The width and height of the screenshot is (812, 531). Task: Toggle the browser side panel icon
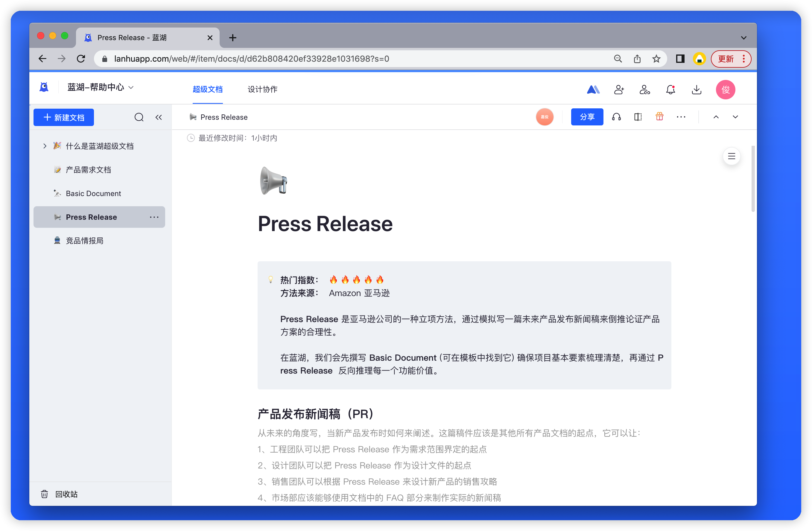tap(680, 59)
